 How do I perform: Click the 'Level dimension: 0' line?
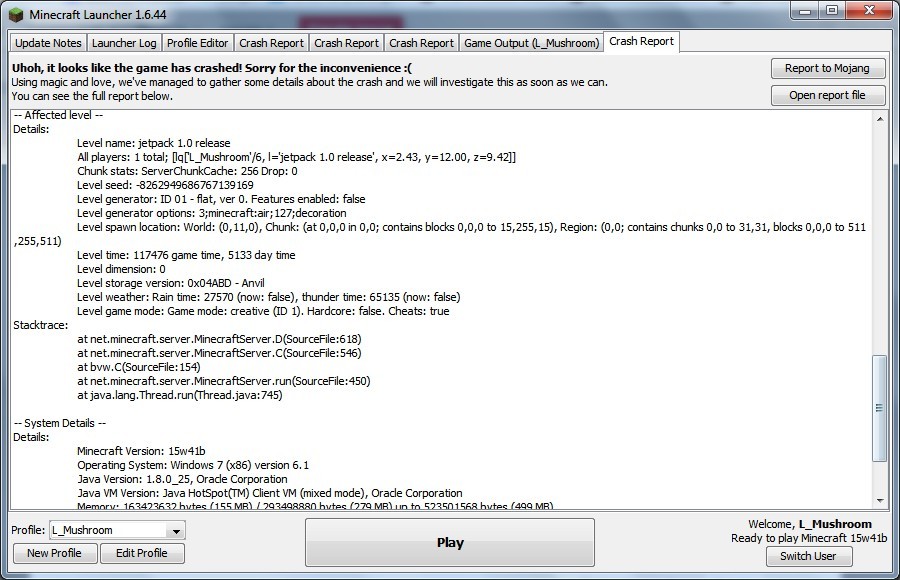(121, 269)
